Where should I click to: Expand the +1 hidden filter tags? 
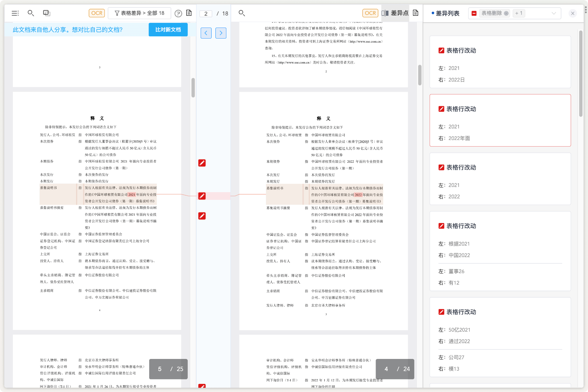point(519,13)
